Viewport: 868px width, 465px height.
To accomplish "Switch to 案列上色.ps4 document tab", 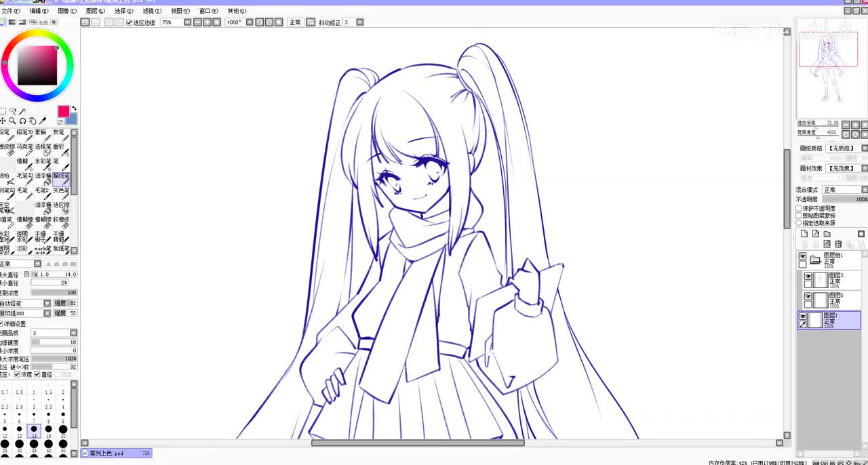I will tap(116, 453).
